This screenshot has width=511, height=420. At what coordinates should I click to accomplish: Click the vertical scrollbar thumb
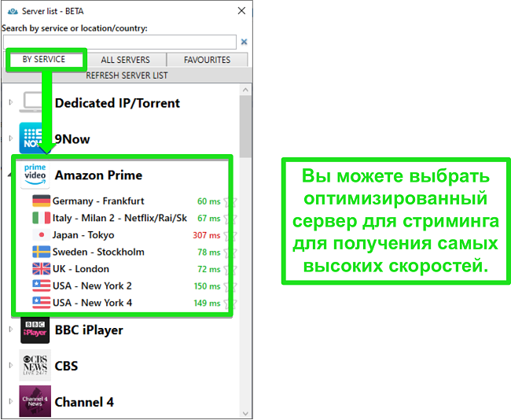coord(245,127)
